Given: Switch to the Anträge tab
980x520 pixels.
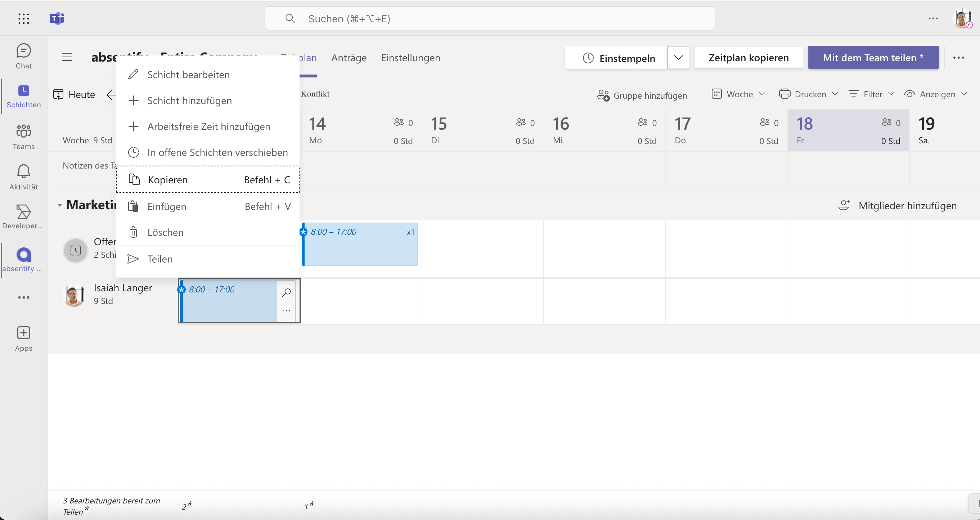Looking at the screenshot, I should [x=349, y=58].
